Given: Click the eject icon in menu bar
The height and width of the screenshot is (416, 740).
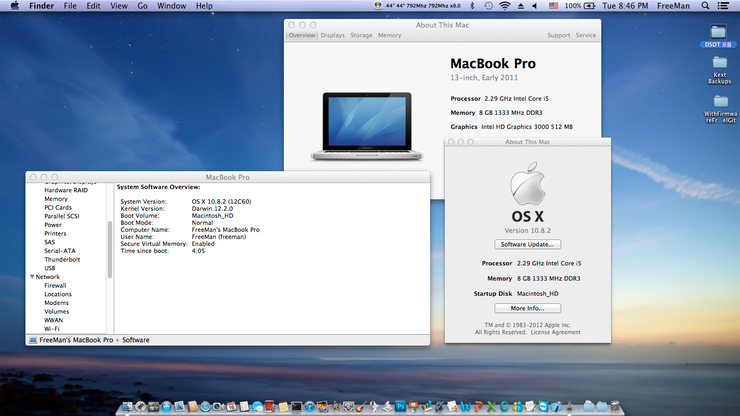Looking at the screenshot, I should coord(521,6).
